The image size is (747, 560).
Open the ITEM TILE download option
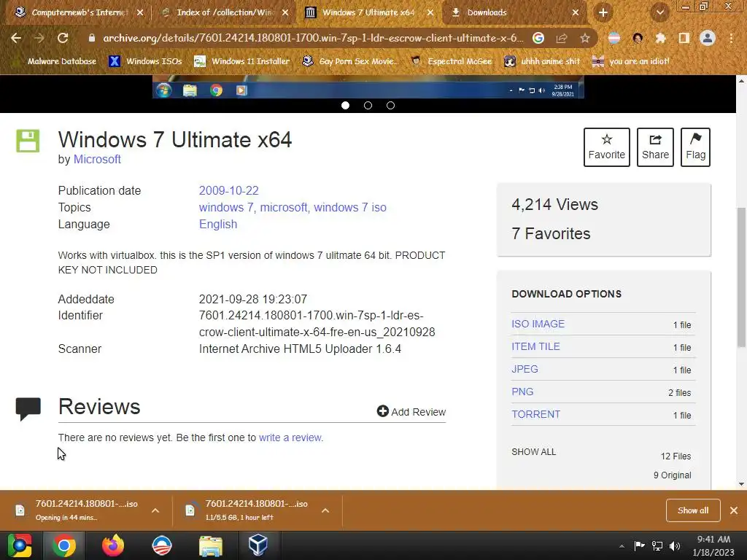pyautogui.click(x=535, y=346)
